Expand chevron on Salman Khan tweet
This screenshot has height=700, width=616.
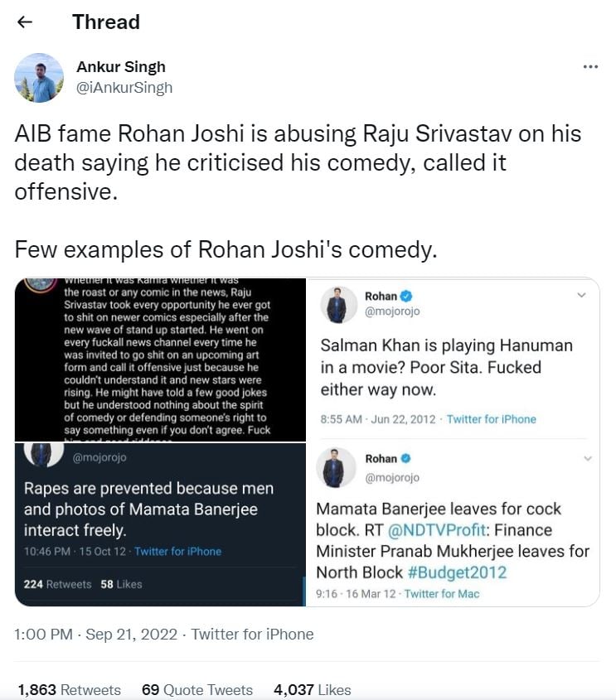pos(581,295)
